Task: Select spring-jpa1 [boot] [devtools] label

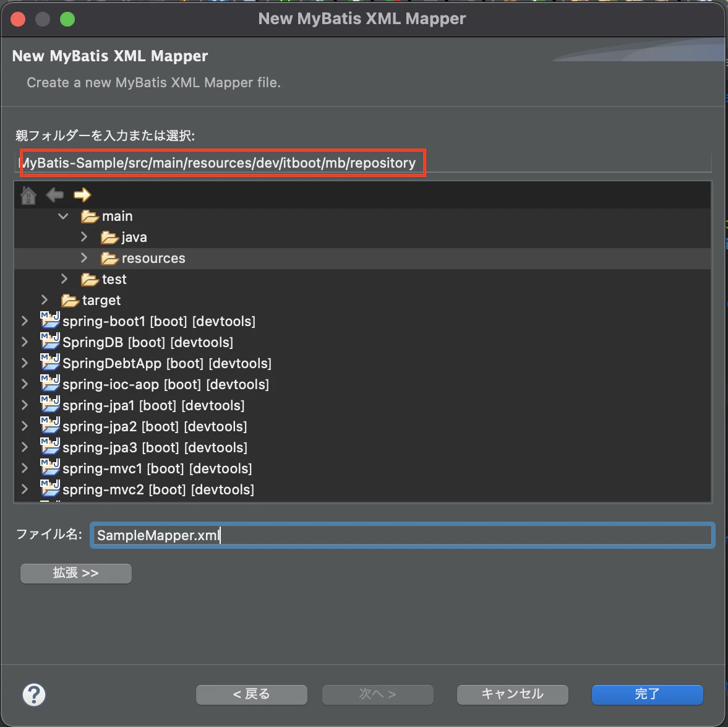Action: 153,405
